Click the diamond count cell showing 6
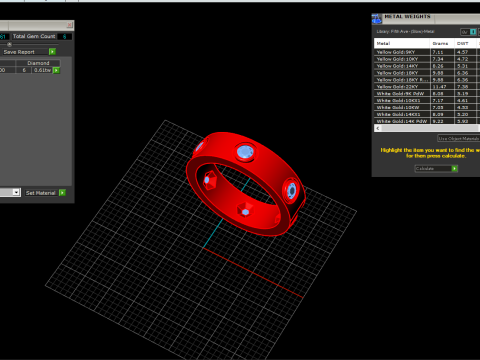Image resolution: width=480 pixels, height=360 pixels. 24,70
